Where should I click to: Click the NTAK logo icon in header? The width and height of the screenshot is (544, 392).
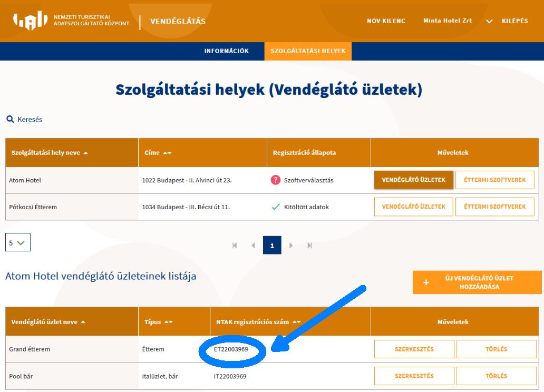point(31,21)
